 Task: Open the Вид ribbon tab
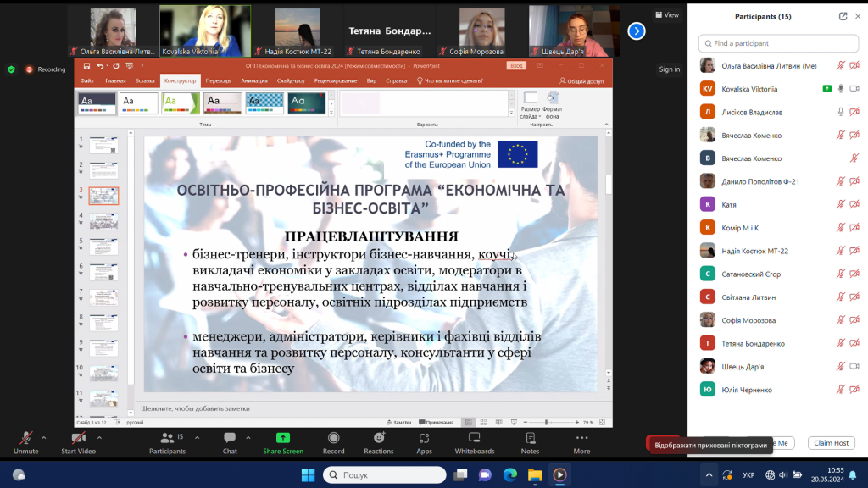(x=371, y=80)
